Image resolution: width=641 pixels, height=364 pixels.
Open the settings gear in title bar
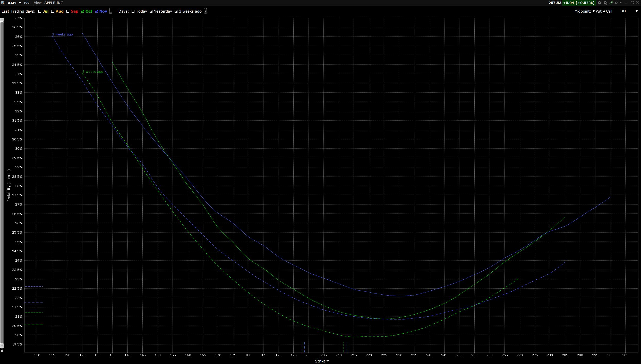[x=599, y=3]
